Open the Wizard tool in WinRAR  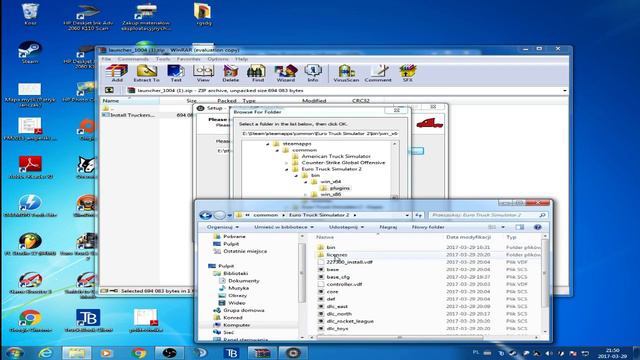285,73
